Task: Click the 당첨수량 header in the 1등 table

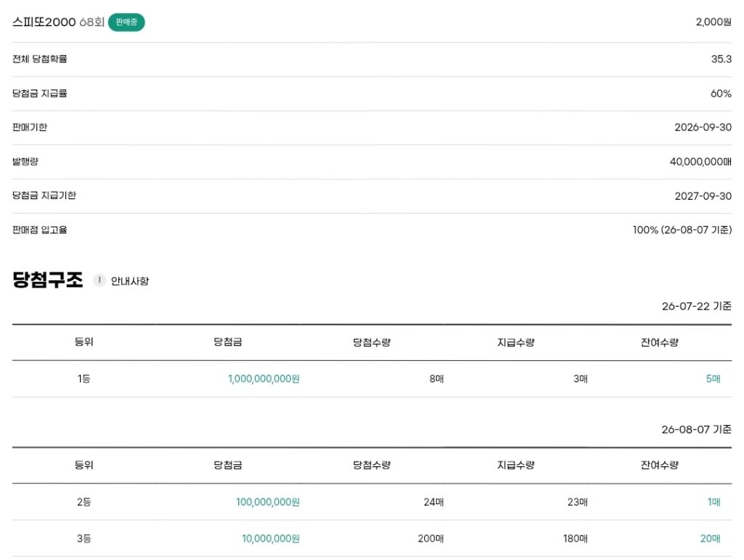Action: pyautogui.click(x=371, y=342)
